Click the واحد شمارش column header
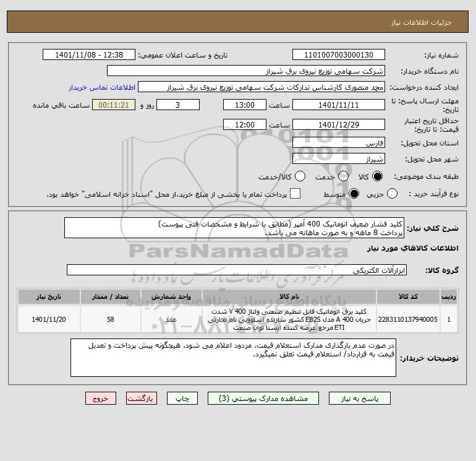 coord(171,296)
